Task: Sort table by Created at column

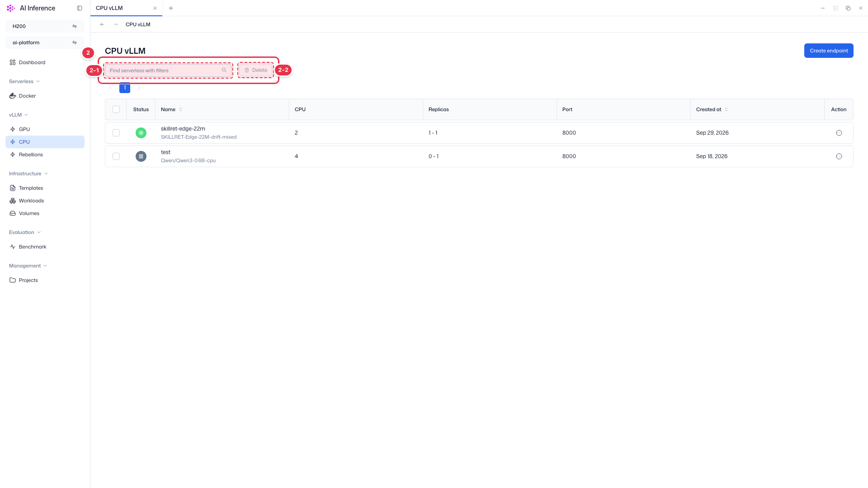Action: 712,109
